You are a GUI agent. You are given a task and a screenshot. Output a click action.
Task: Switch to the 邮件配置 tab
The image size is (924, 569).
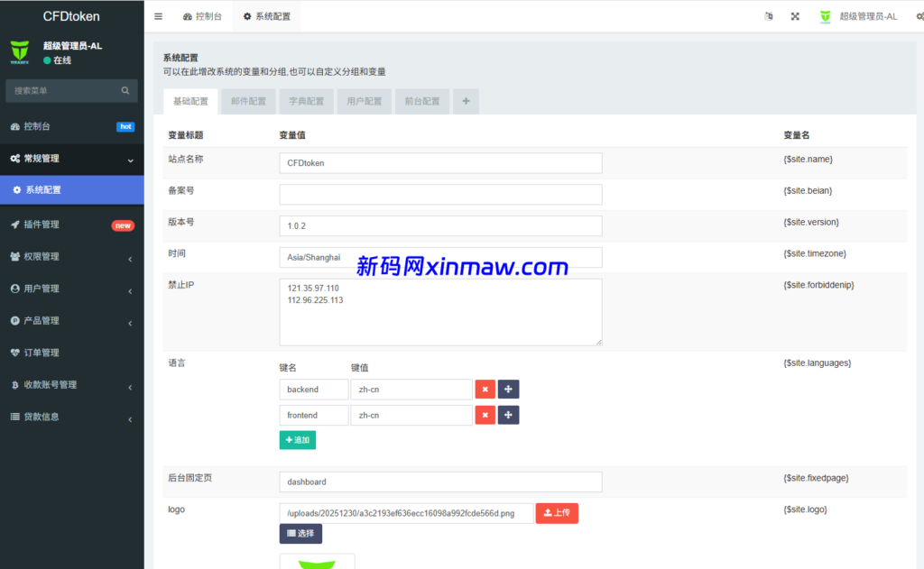[247, 101]
